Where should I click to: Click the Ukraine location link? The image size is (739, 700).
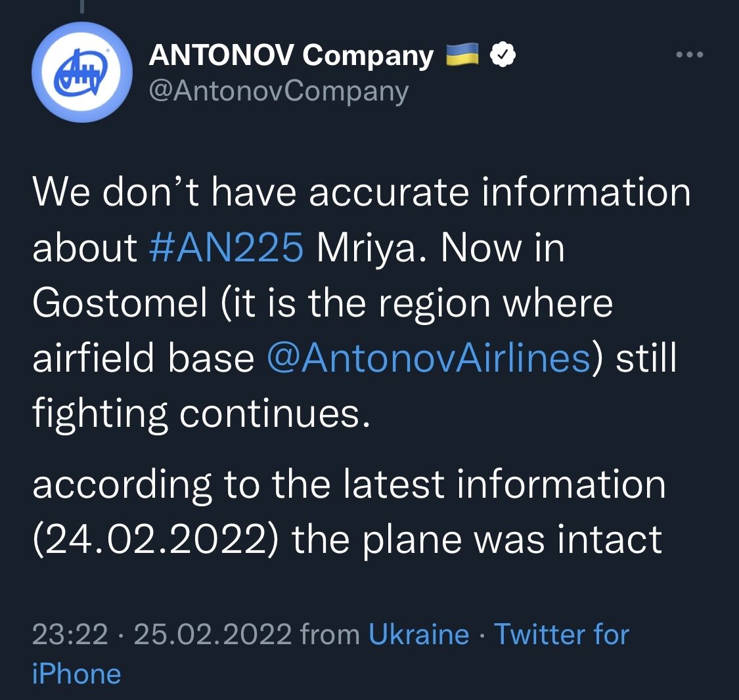point(418,634)
